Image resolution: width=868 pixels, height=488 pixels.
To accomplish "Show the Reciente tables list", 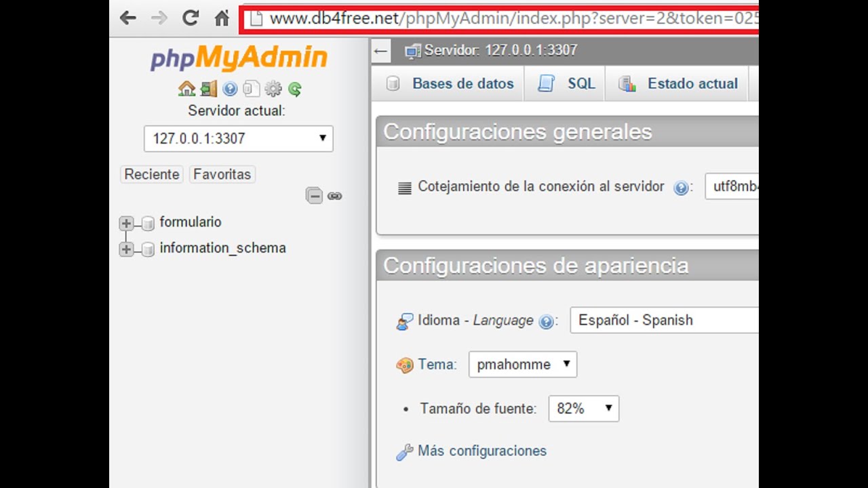I will (x=152, y=174).
